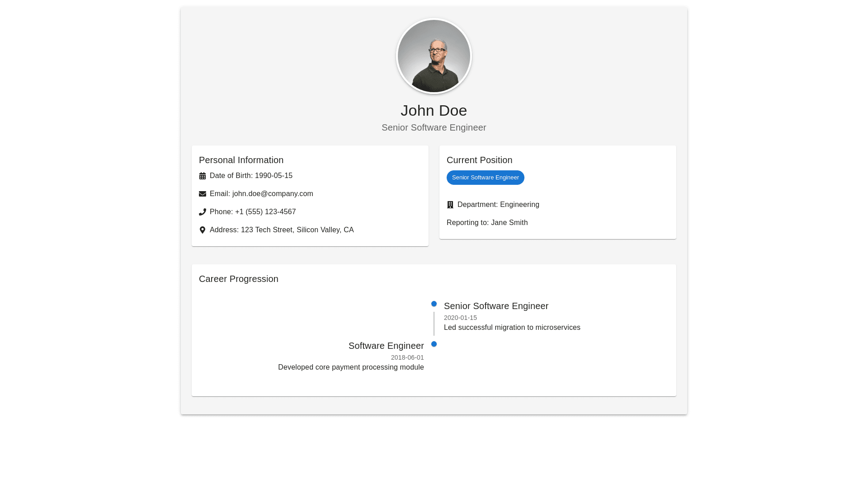This screenshot has width=868, height=488.
Task: Click the envelope icon next to Email
Action: pyautogui.click(x=203, y=194)
